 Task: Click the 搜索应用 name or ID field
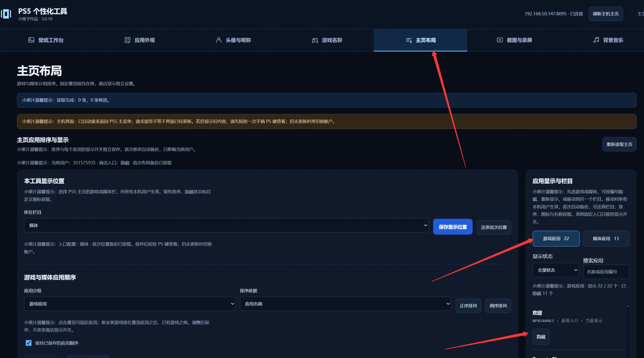click(606, 272)
